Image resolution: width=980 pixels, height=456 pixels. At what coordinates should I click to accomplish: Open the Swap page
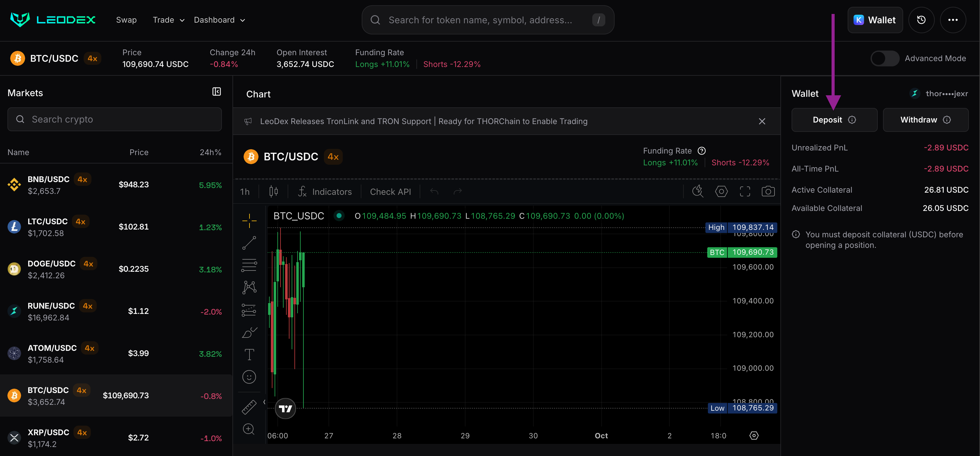pos(126,20)
